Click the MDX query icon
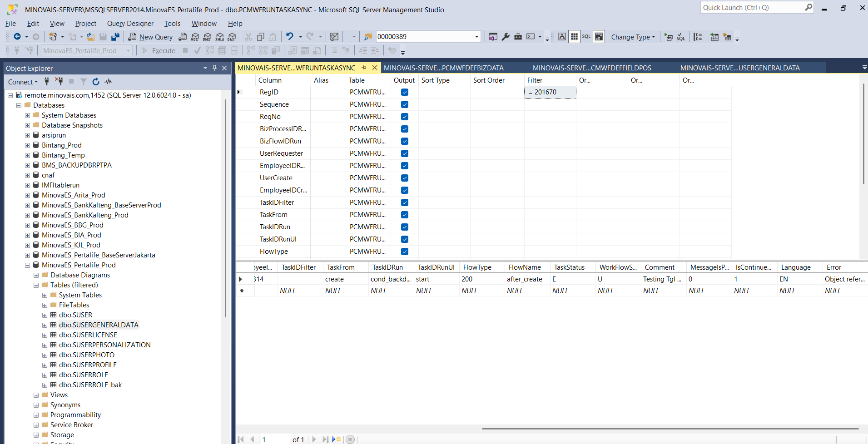The height and width of the screenshot is (444, 868). coord(195,37)
